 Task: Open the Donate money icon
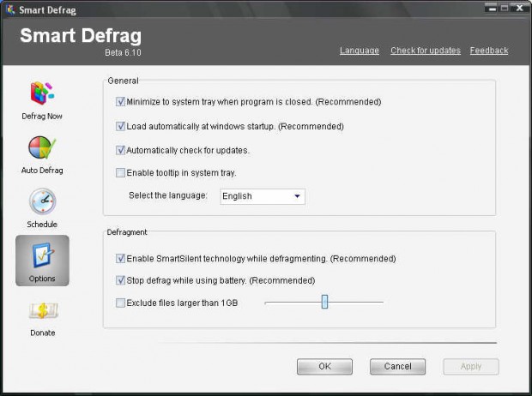[43, 310]
